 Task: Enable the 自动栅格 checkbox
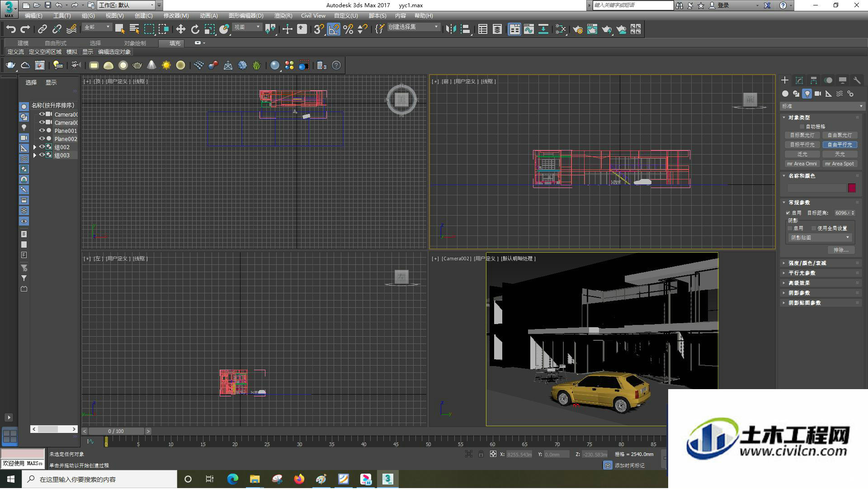pos(802,127)
